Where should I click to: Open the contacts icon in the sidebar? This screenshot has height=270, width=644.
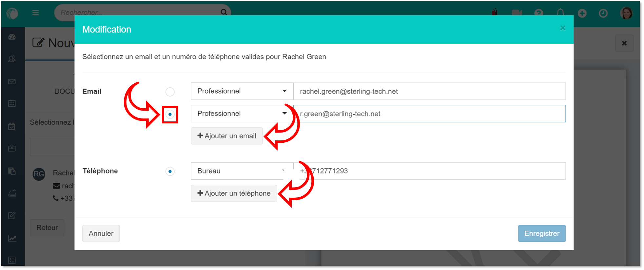pyautogui.click(x=12, y=59)
